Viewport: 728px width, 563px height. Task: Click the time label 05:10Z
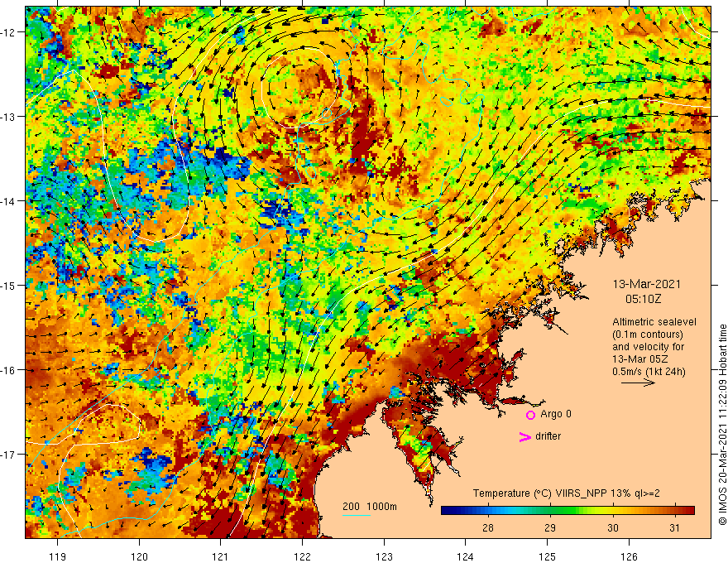(x=643, y=299)
